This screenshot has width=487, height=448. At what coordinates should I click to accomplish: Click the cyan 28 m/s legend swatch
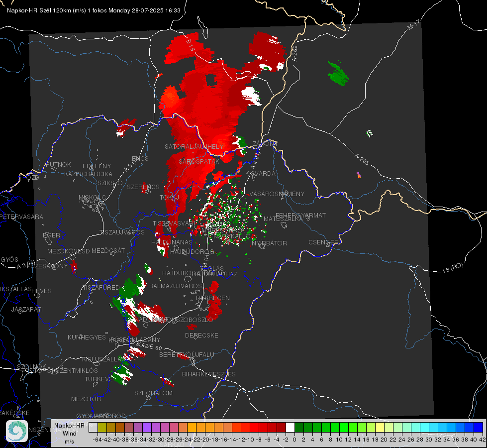coord(425,427)
